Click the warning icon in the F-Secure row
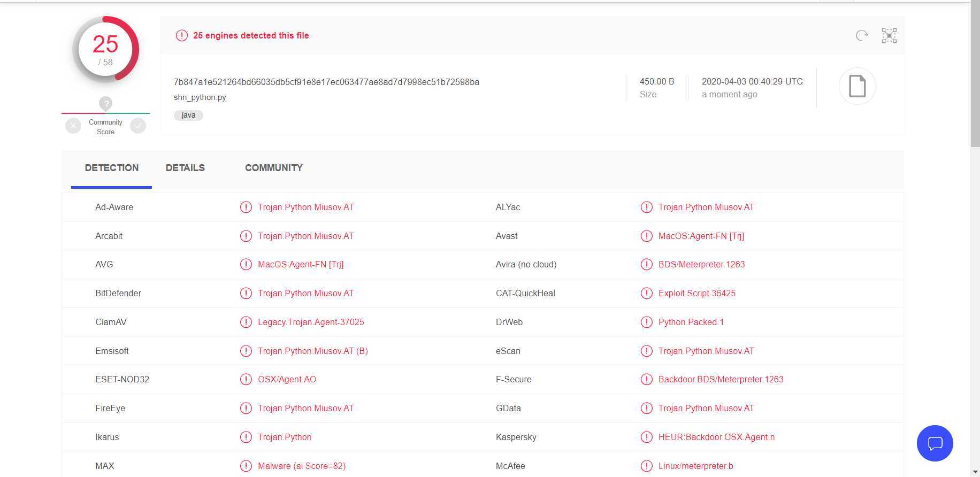 646,379
